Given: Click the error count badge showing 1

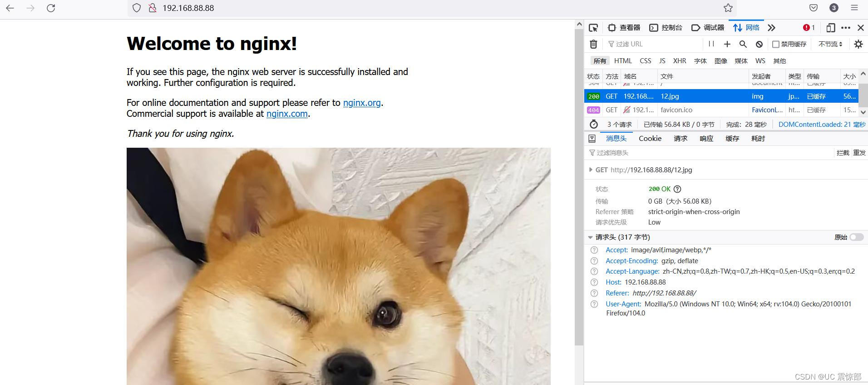Looking at the screenshot, I should pos(809,28).
